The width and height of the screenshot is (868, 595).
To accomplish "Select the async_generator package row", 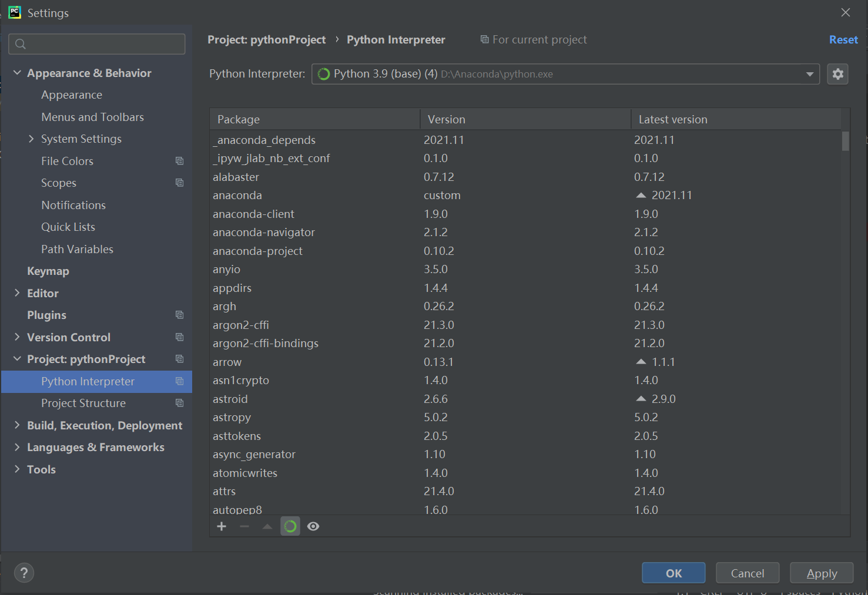I will tap(525, 454).
